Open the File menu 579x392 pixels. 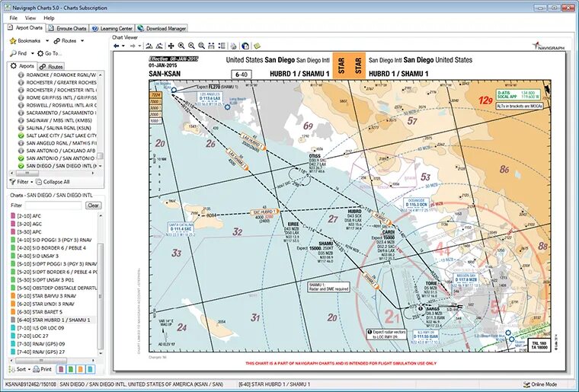pyautogui.click(x=13, y=18)
